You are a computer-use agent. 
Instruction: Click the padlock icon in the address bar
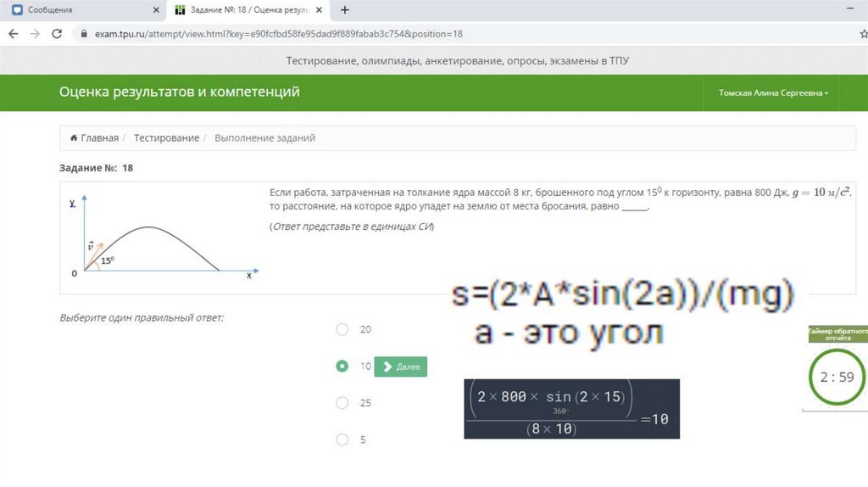(x=84, y=34)
